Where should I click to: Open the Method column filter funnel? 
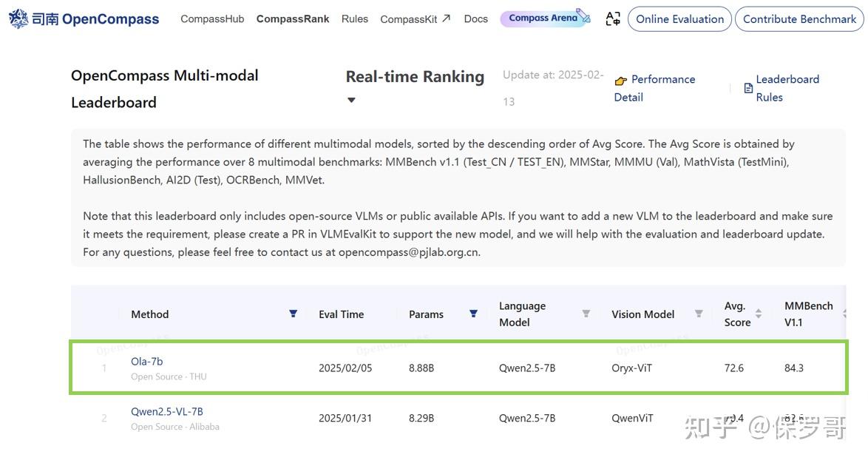[x=293, y=314]
